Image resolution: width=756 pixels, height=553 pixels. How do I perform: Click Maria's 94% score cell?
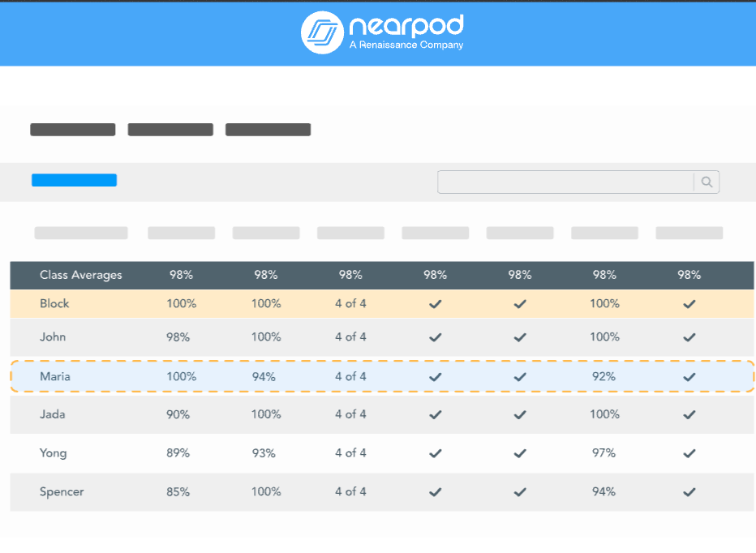pyautogui.click(x=264, y=376)
